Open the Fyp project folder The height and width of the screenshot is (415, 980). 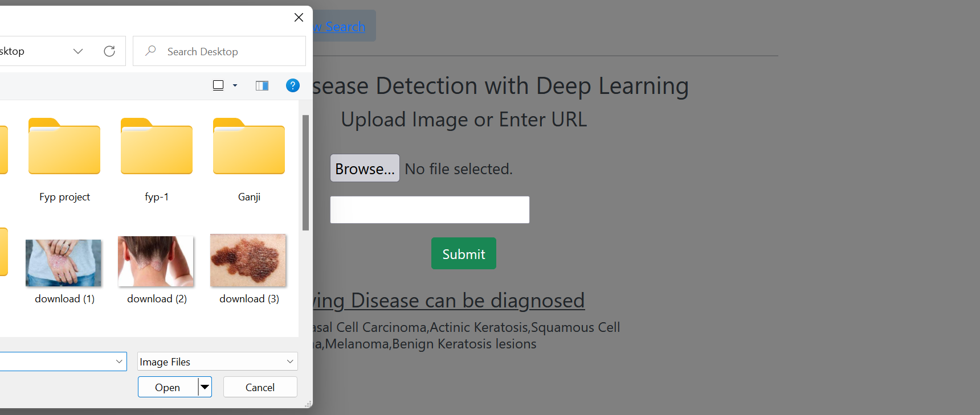64,147
